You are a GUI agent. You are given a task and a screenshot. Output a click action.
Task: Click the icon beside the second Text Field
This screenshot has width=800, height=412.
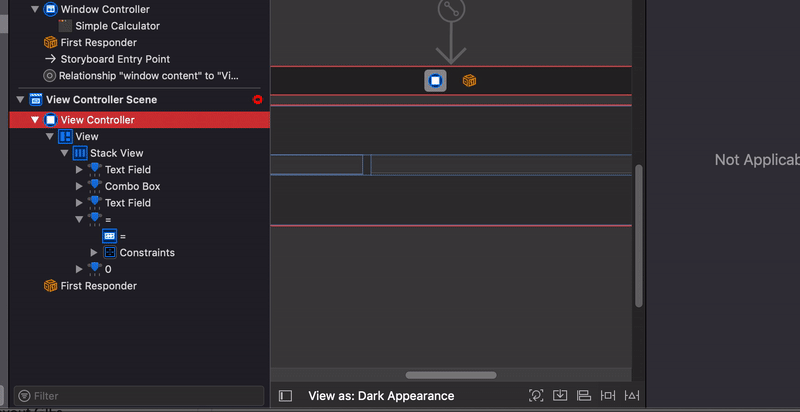[x=94, y=203]
